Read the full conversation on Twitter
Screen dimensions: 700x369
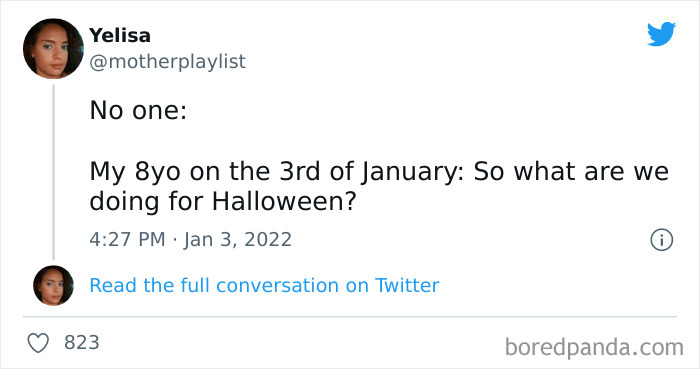[264, 286]
